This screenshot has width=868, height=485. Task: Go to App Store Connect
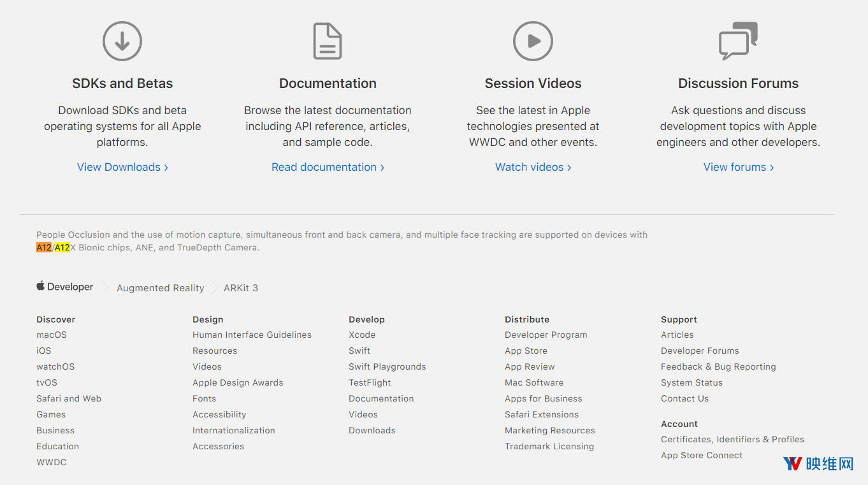702,455
